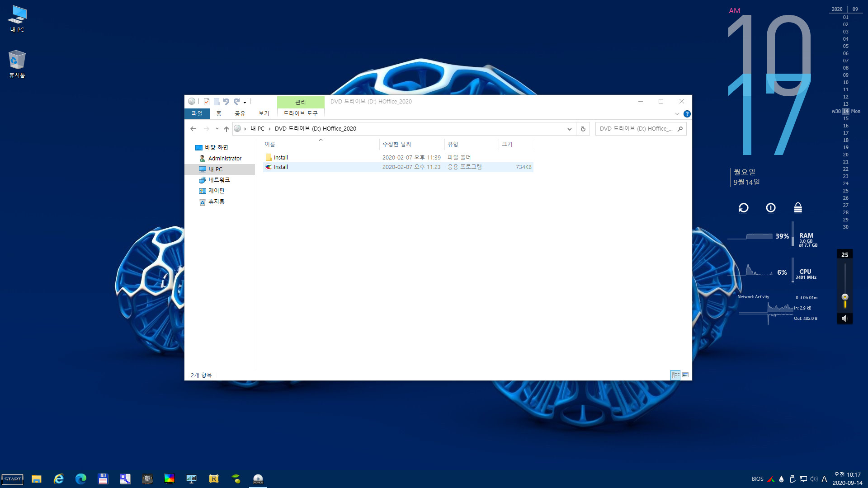Open the taskbar clock showing 오전 10:17

(x=848, y=479)
